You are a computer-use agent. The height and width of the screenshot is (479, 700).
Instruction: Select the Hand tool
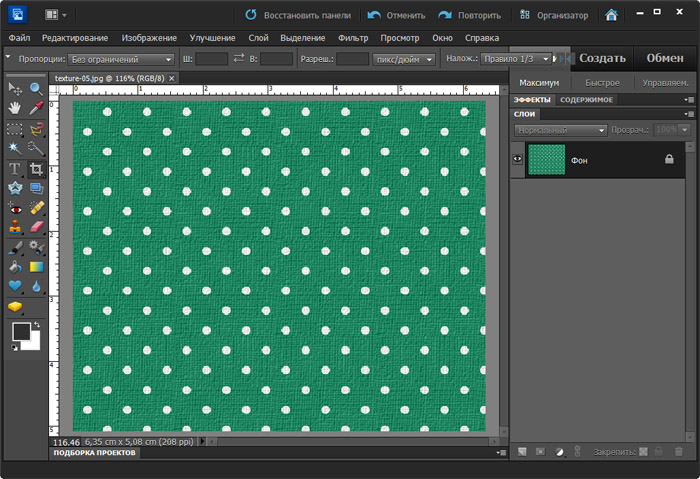15,108
